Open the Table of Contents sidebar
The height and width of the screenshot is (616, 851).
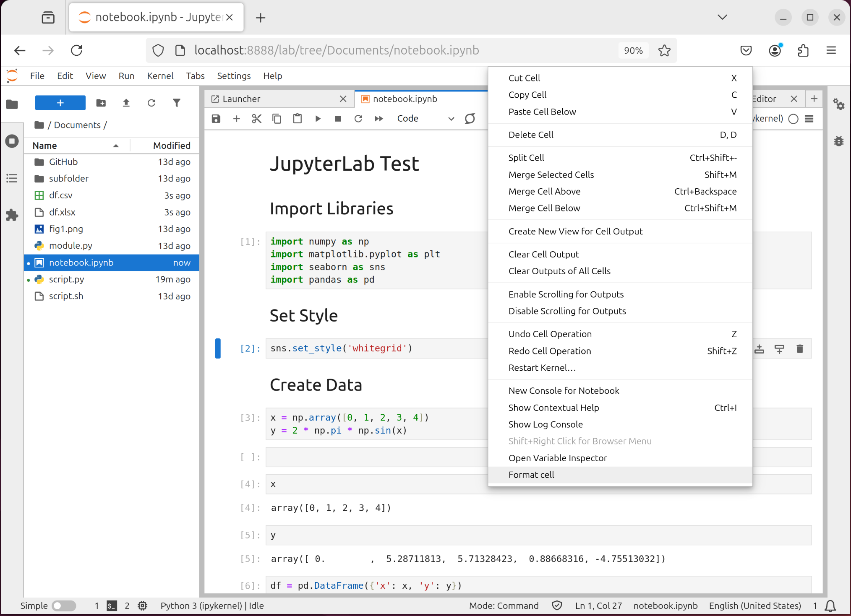click(x=12, y=178)
